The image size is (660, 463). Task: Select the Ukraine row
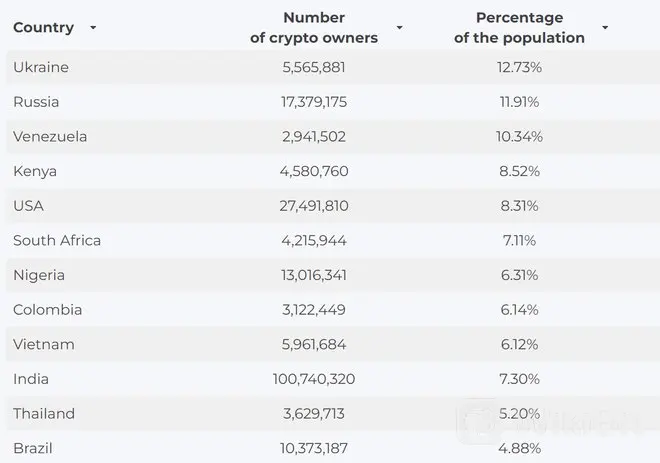click(x=333, y=67)
